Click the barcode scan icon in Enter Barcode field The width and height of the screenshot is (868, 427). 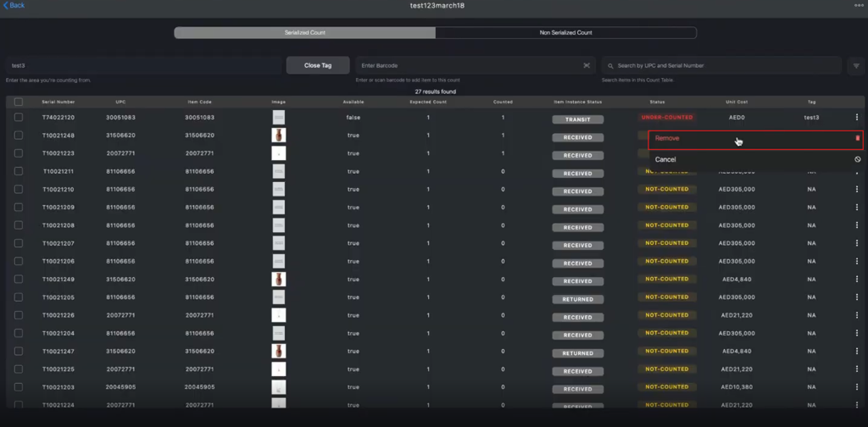pyautogui.click(x=587, y=65)
